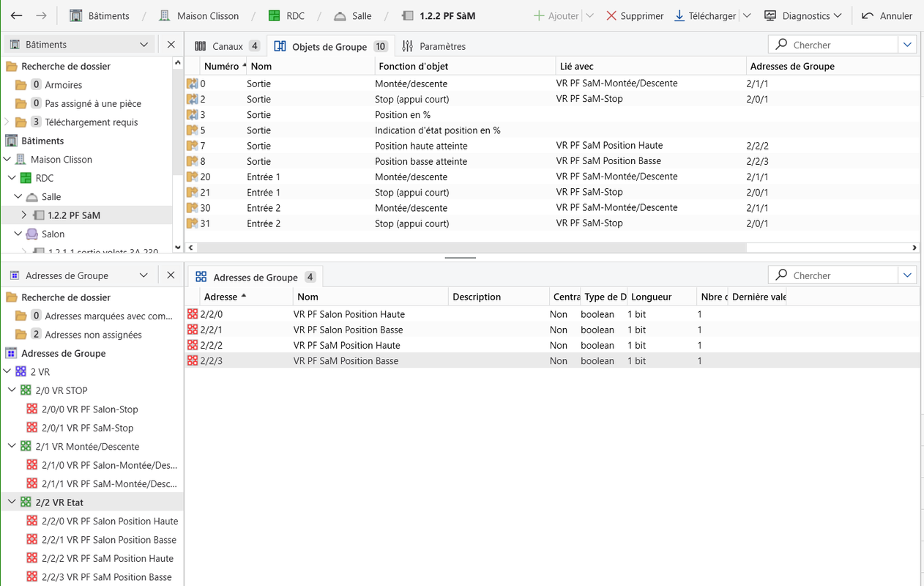Go back with the left arrow

click(16, 15)
